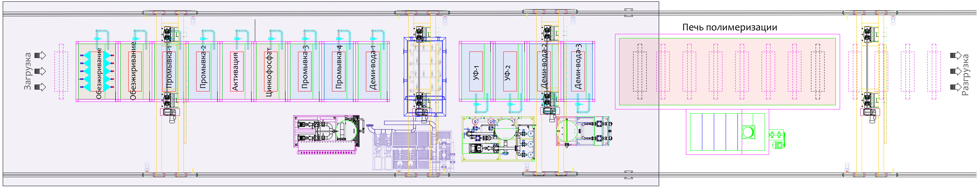Click the УФ-1 bath label

point(476,72)
